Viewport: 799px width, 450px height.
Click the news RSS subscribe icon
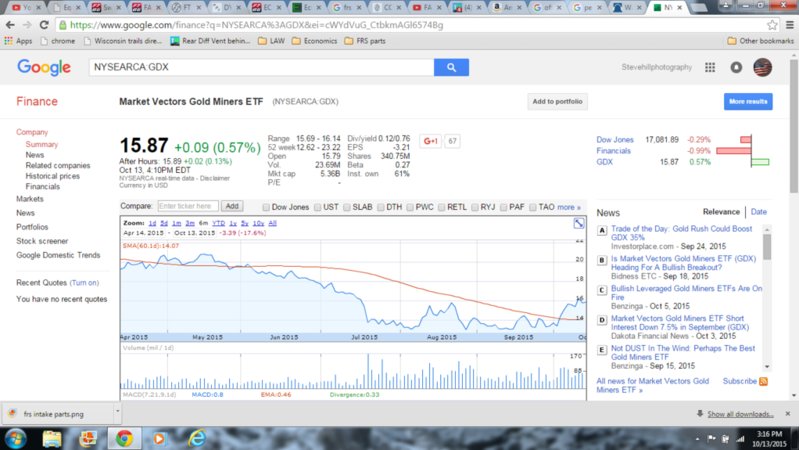763,381
